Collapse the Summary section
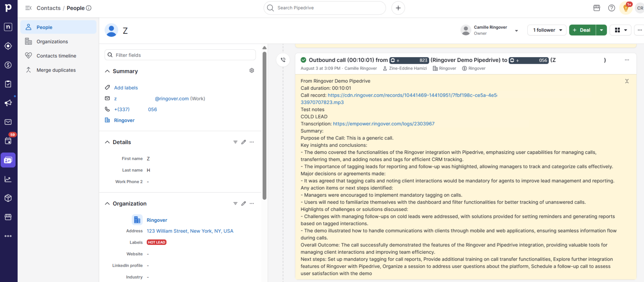The height and width of the screenshot is (282, 644). (107, 71)
